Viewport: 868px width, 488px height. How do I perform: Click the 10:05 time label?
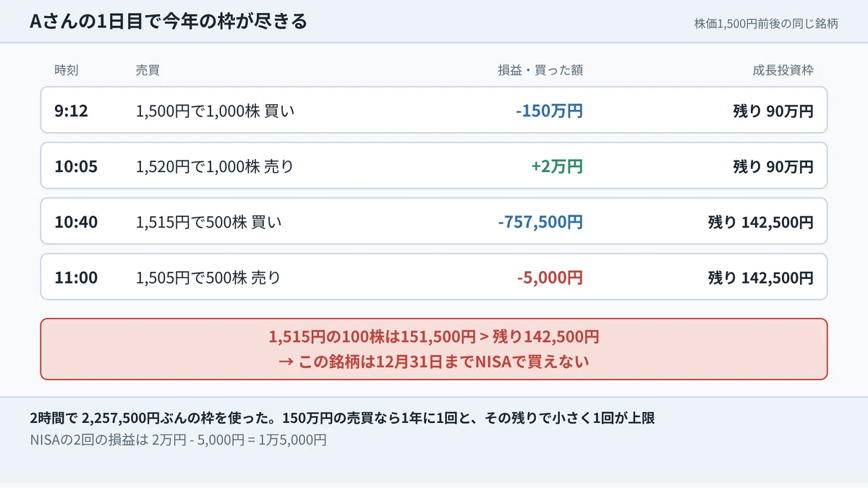coord(76,167)
